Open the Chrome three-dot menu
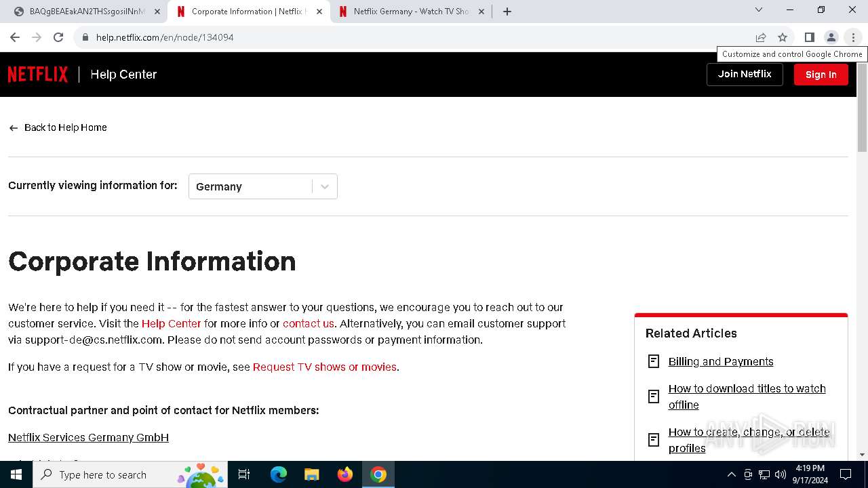The width and height of the screenshot is (868, 488). point(853,37)
